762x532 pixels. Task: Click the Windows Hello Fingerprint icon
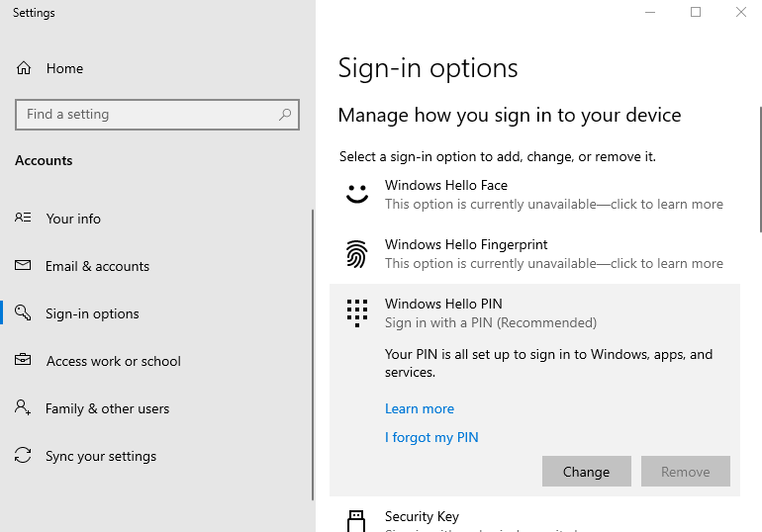pyautogui.click(x=357, y=254)
